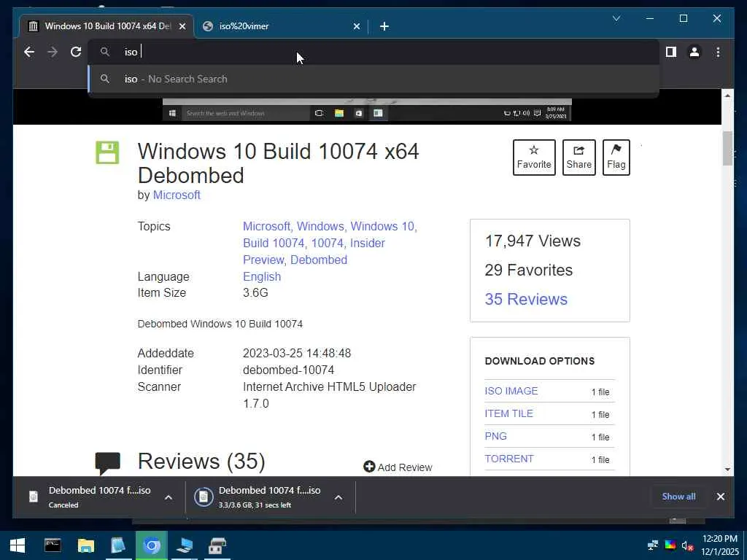Screen dimensions: 747x560
Task: Close the Windows 10 Build 10074 tab
Action: [182, 27]
